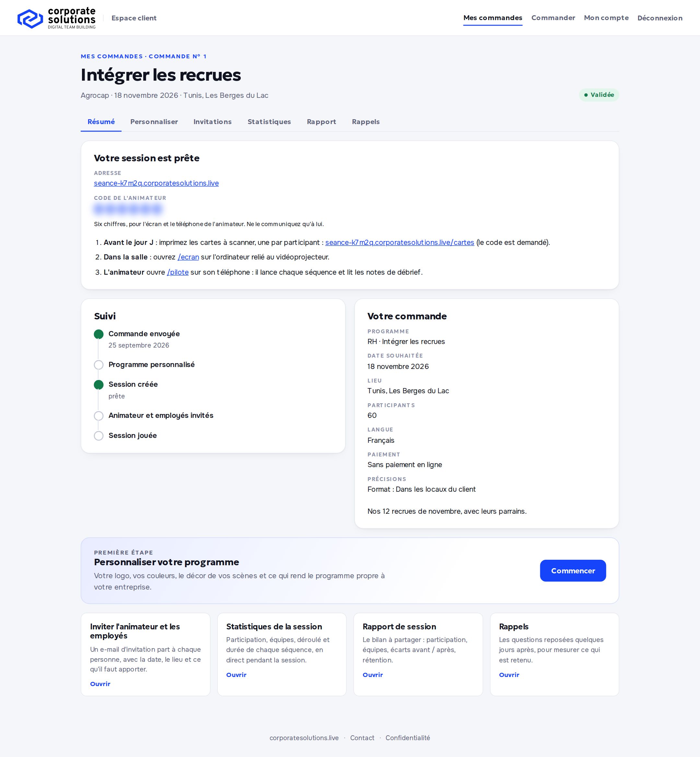Click the Commencer button

[573, 570]
